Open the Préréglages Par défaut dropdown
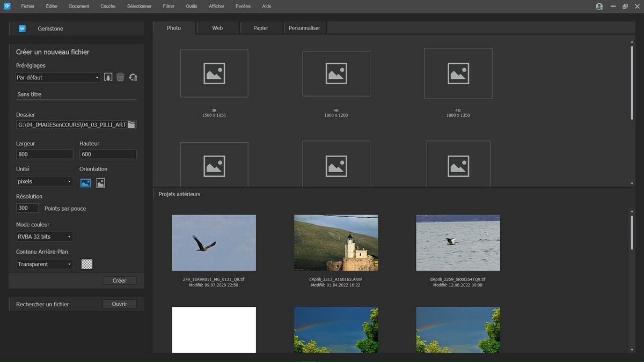644x362 pixels. point(58,78)
